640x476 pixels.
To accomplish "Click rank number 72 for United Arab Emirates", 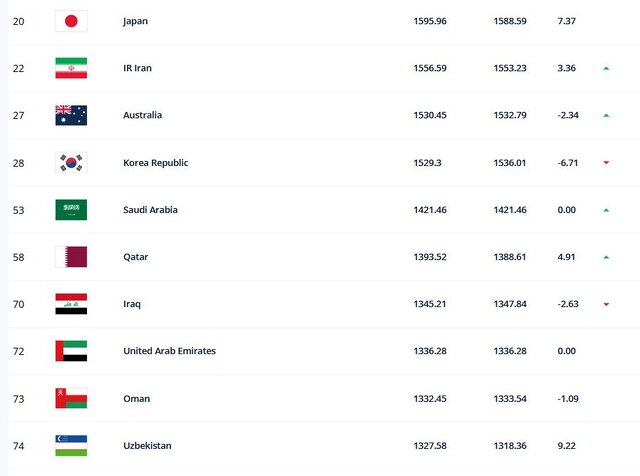I will pos(18,351).
